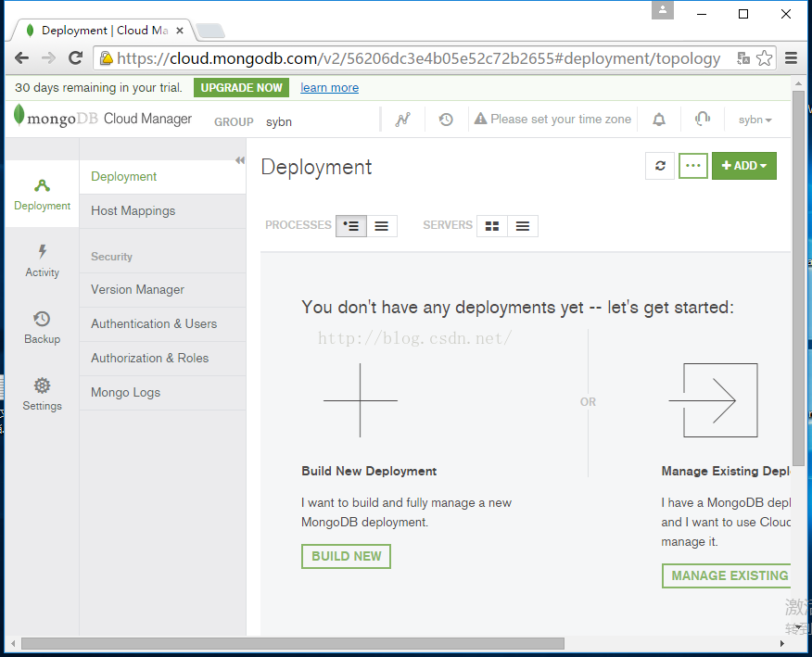Click the security padlock warning icon
The image size is (812, 657).
pos(107,58)
